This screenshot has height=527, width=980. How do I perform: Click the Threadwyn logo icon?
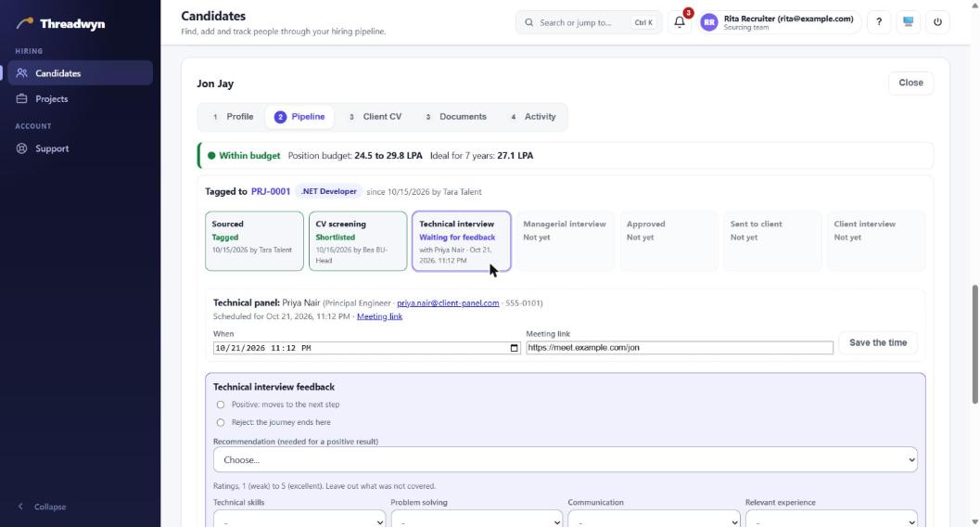coord(25,23)
